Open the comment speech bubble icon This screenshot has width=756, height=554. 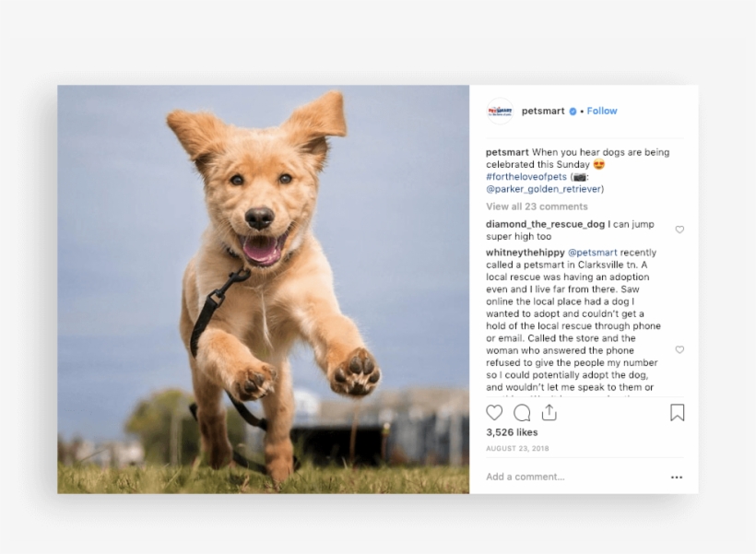(x=522, y=413)
